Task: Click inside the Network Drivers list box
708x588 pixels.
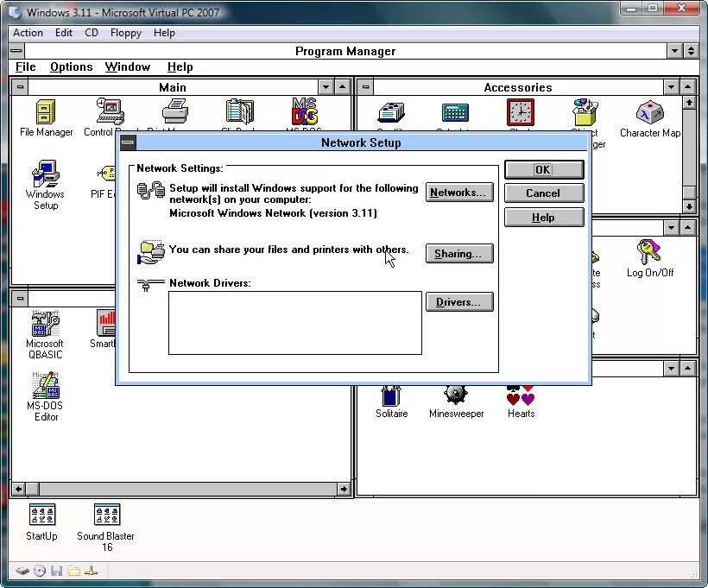Action: 295,323
